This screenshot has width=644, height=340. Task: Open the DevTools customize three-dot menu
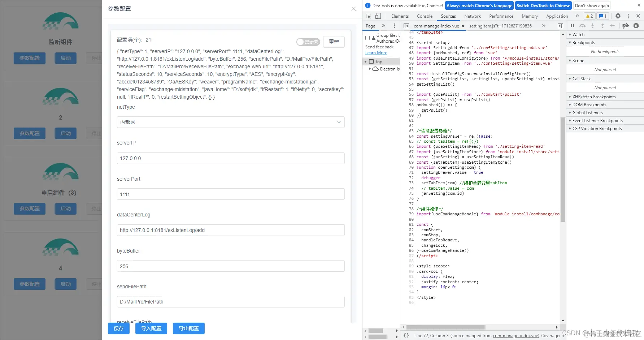(628, 16)
